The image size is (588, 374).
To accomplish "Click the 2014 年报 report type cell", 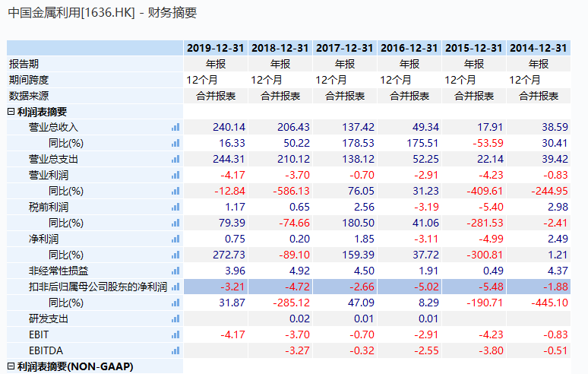I will [538, 64].
